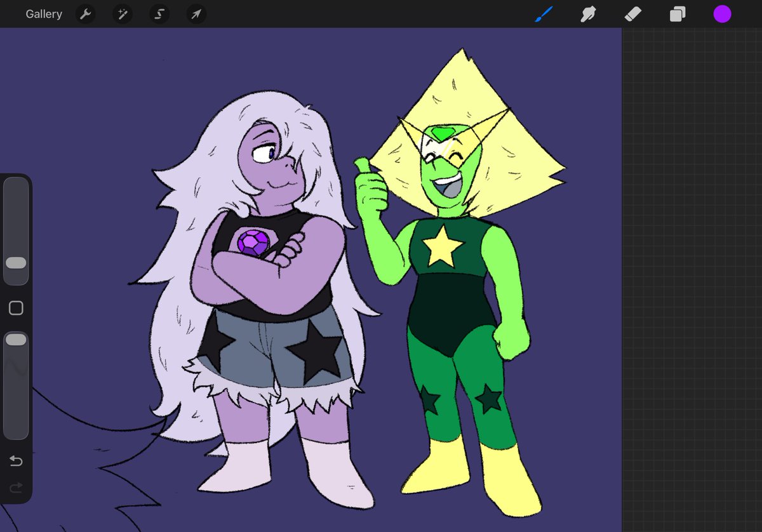This screenshot has width=762, height=532.
Task: Open the purple active color swatch
Action: coord(722,14)
